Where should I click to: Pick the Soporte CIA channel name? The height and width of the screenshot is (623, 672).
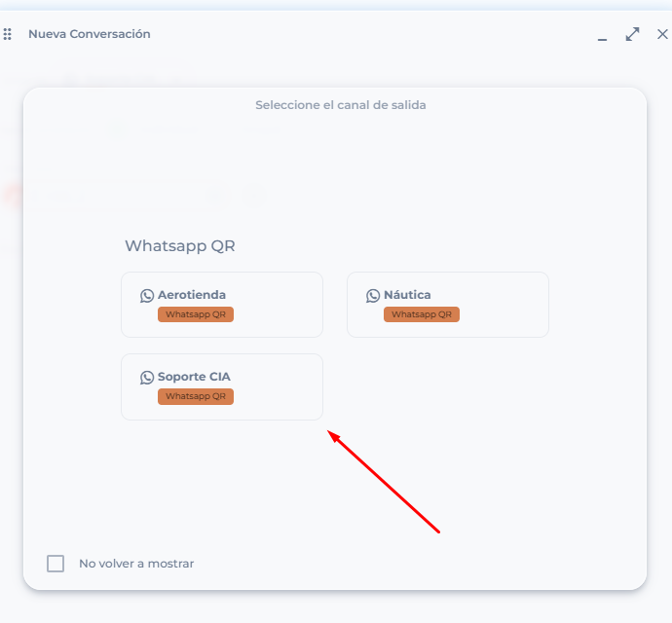pyautogui.click(x=194, y=377)
